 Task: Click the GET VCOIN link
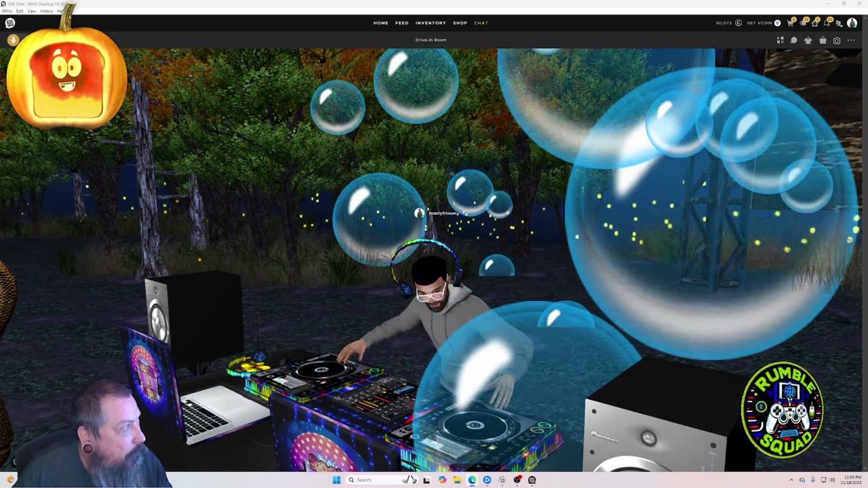[x=759, y=23]
